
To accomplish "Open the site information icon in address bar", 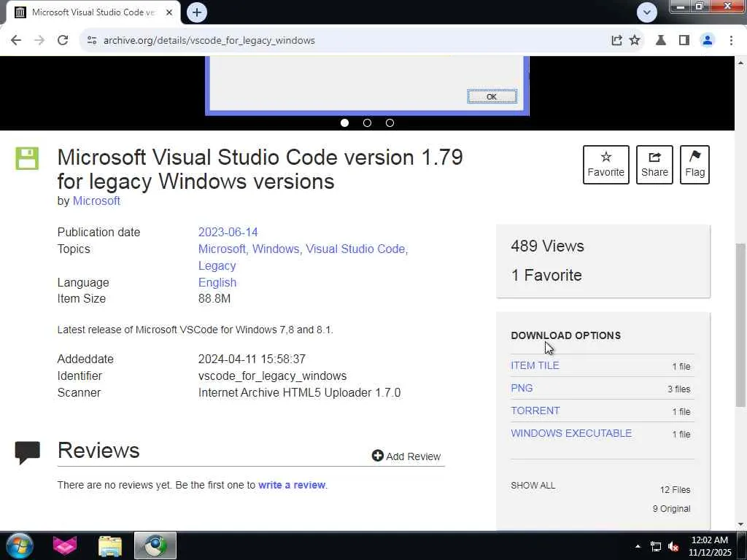I will (x=92, y=41).
